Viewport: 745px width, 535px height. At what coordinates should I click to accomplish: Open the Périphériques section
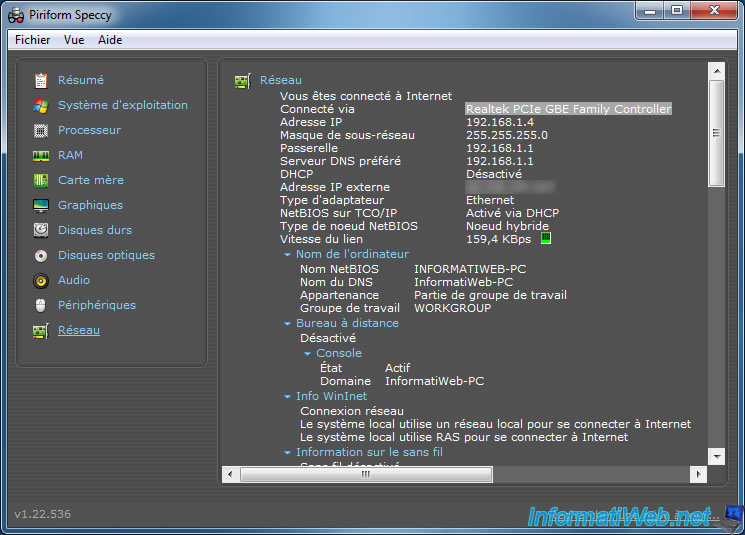click(97, 305)
